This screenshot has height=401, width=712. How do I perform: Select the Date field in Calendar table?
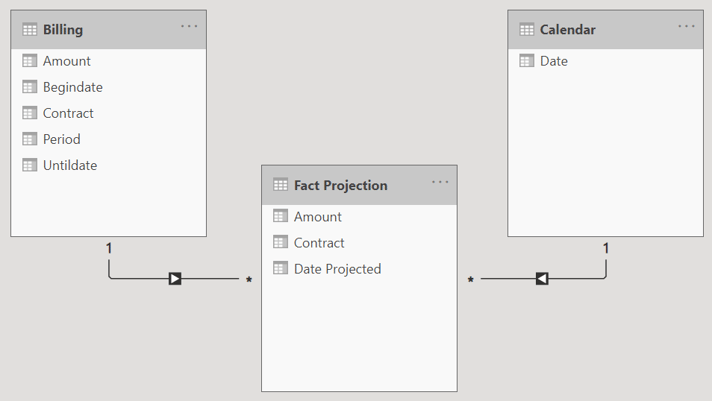[x=553, y=61]
